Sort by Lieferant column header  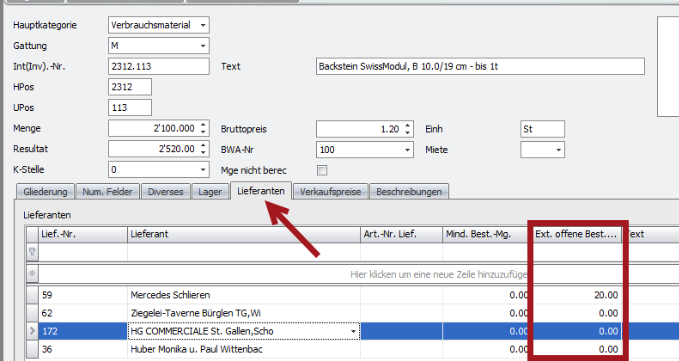click(x=244, y=234)
